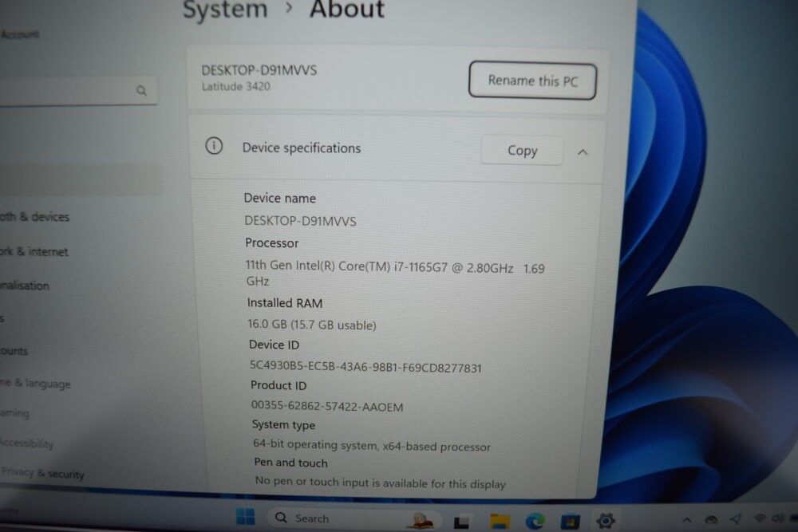Collapse the Device specifications section
This screenshot has width=798, height=532.
(x=583, y=152)
